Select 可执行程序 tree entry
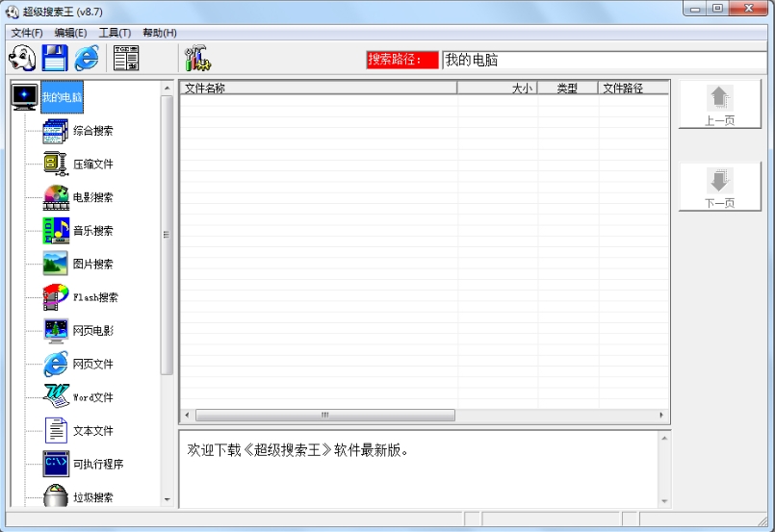Screen dimensions: 775x532 [98, 464]
